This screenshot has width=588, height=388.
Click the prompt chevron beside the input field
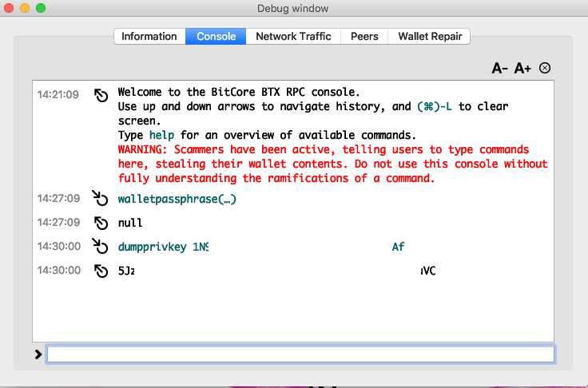pos(38,354)
